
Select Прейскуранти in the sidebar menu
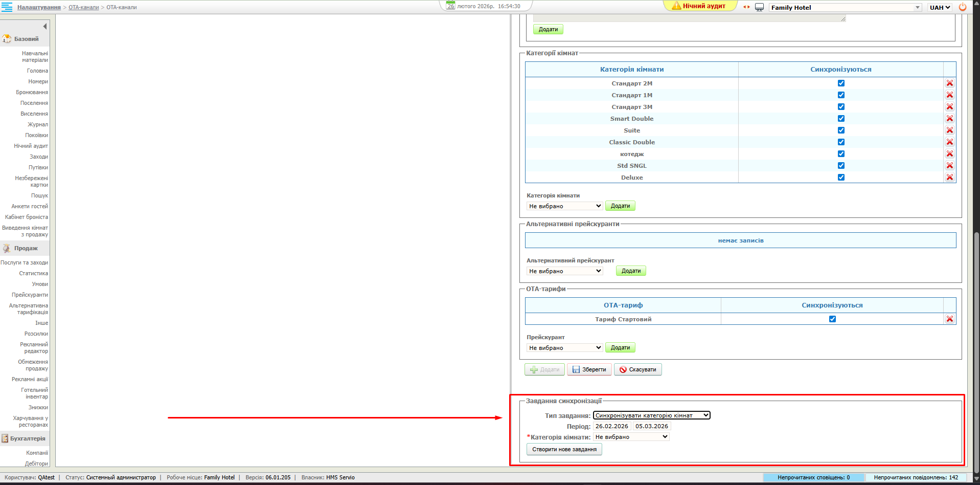(30, 295)
